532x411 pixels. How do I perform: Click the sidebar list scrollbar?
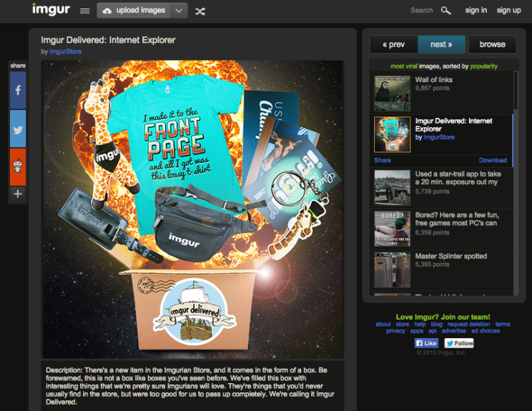pyautogui.click(x=516, y=90)
